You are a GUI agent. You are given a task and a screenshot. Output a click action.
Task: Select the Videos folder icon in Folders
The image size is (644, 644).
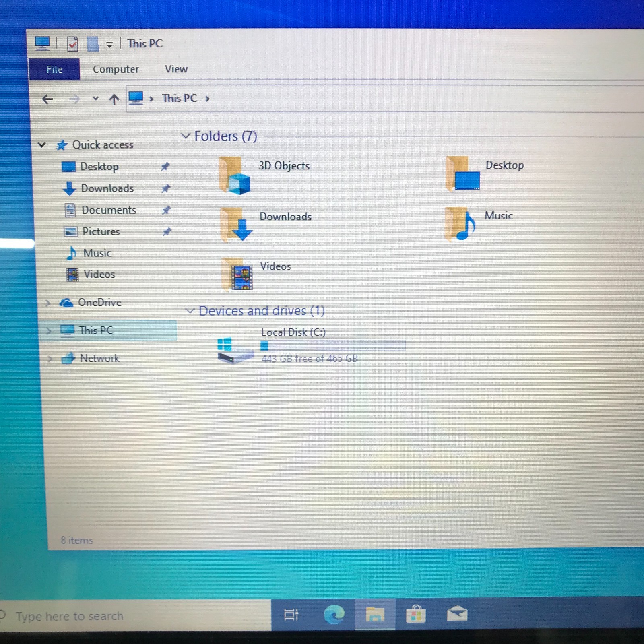coord(237,274)
